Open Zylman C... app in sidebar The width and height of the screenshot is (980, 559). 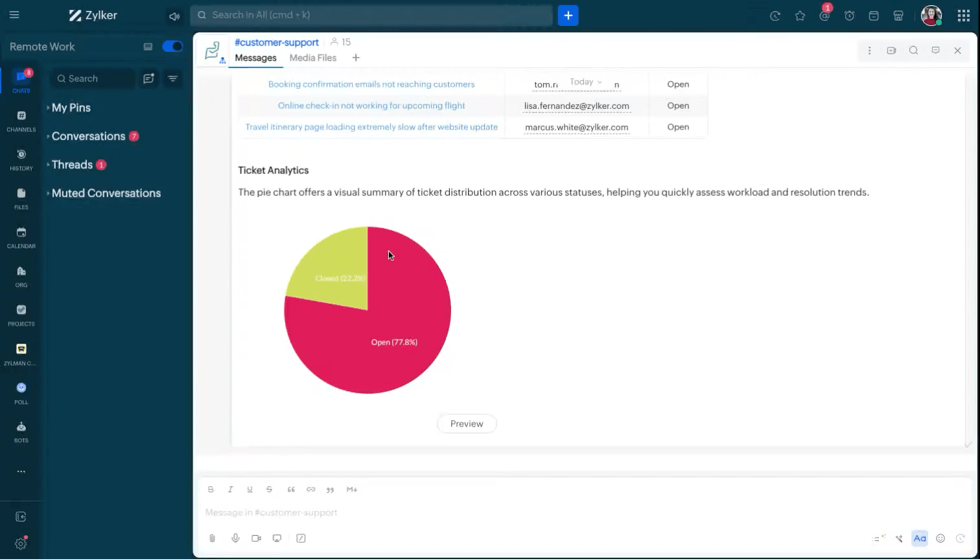pos(21,355)
